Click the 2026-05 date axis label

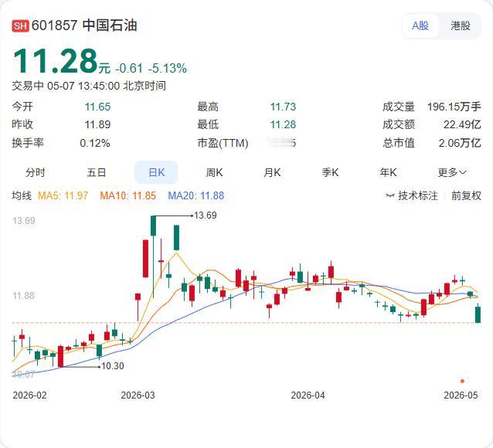[x=461, y=395]
